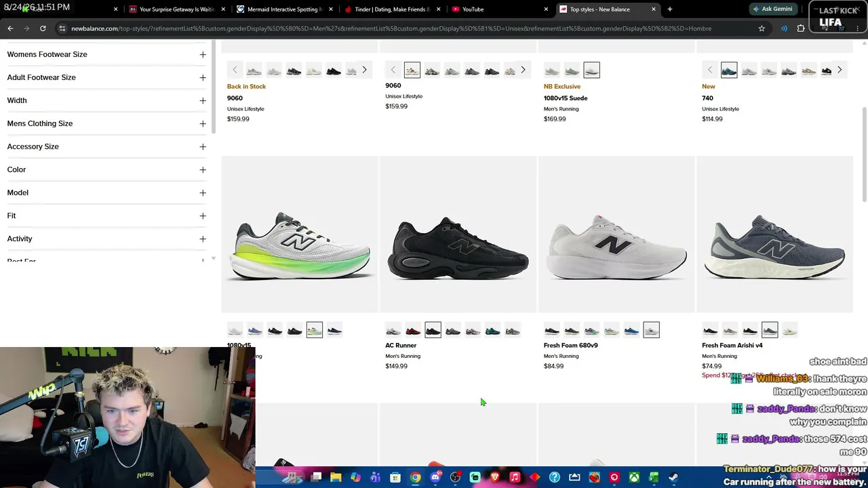Open the Back in Stock 9060 product link
This screenshot has width=868, height=488.
(235, 98)
